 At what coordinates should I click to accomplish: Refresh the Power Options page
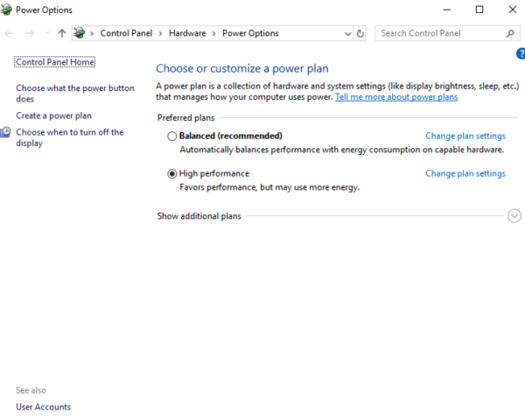click(360, 33)
